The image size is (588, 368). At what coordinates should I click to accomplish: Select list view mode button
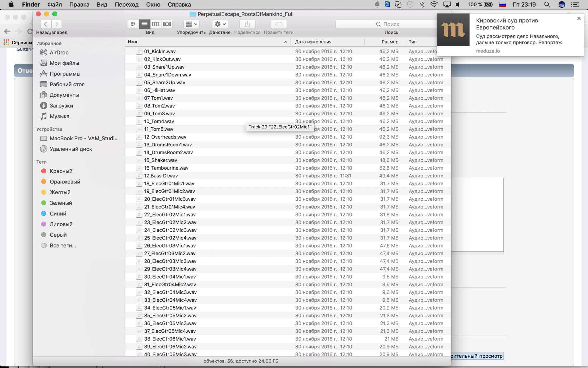pyautogui.click(x=144, y=24)
